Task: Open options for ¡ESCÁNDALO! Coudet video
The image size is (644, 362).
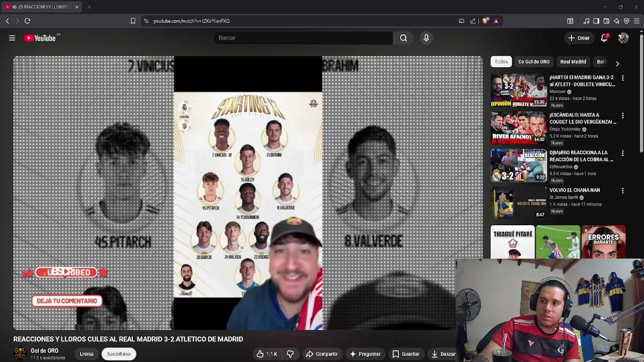Action: [x=623, y=116]
